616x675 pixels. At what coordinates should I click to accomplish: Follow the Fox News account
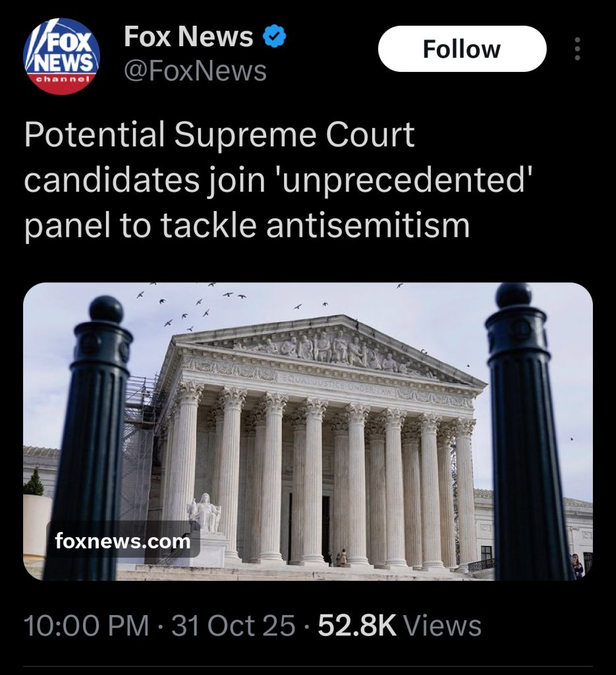462,49
